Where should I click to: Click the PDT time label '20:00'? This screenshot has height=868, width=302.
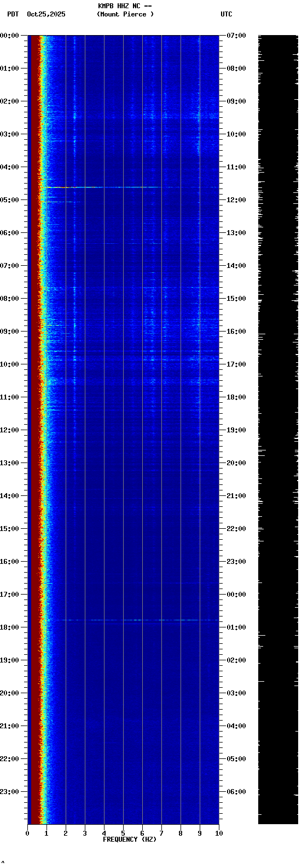[x=9, y=693]
